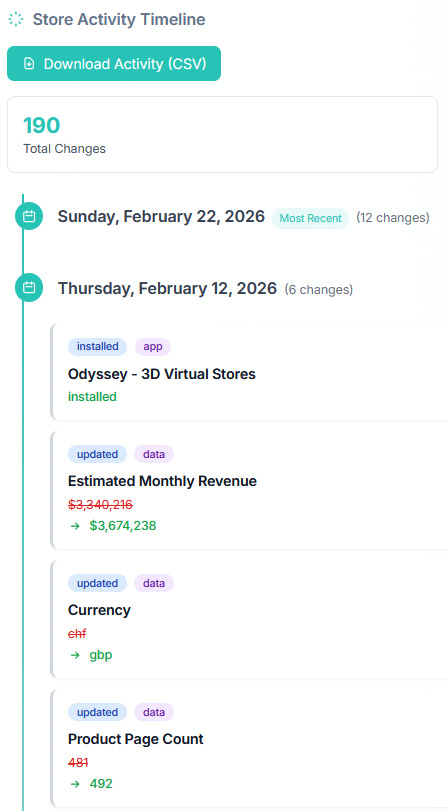Click updated tag on Currency card
The width and height of the screenshot is (448, 811).
[x=97, y=583]
